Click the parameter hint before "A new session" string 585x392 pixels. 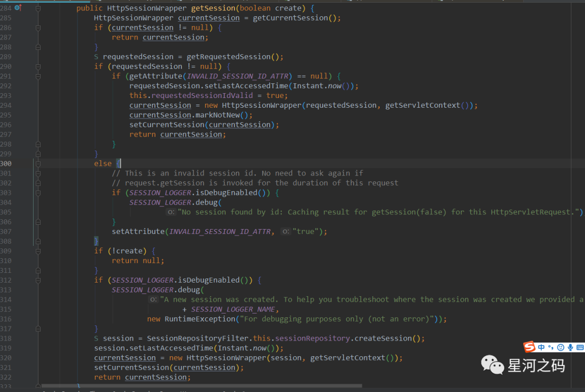pos(153,299)
